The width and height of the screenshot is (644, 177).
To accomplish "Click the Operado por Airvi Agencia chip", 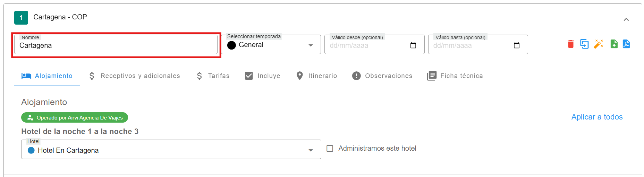I will [75, 118].
